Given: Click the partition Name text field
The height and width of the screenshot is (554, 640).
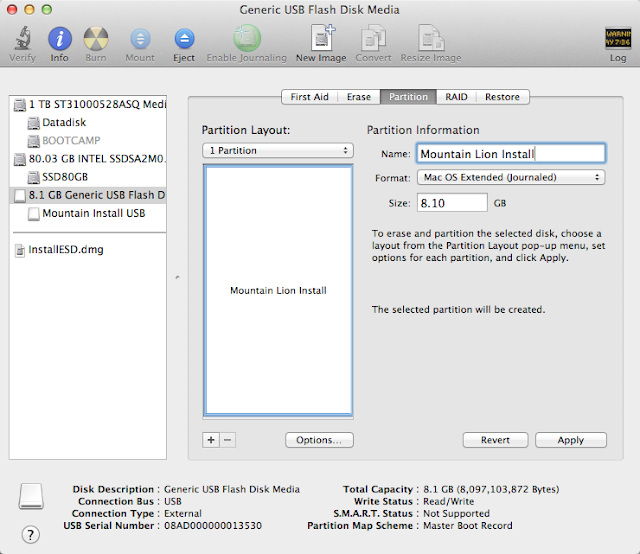Looking at the screenshot, I should tap(511, 154).
